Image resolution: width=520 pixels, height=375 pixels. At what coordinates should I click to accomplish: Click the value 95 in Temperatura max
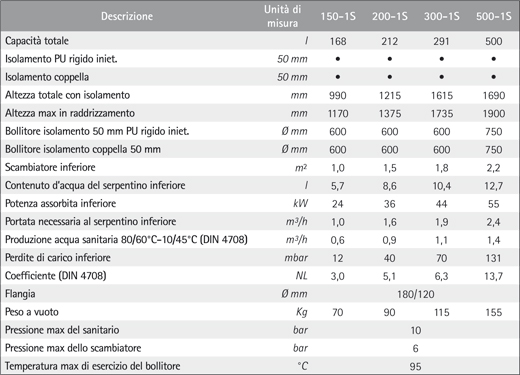click(416, 367)
